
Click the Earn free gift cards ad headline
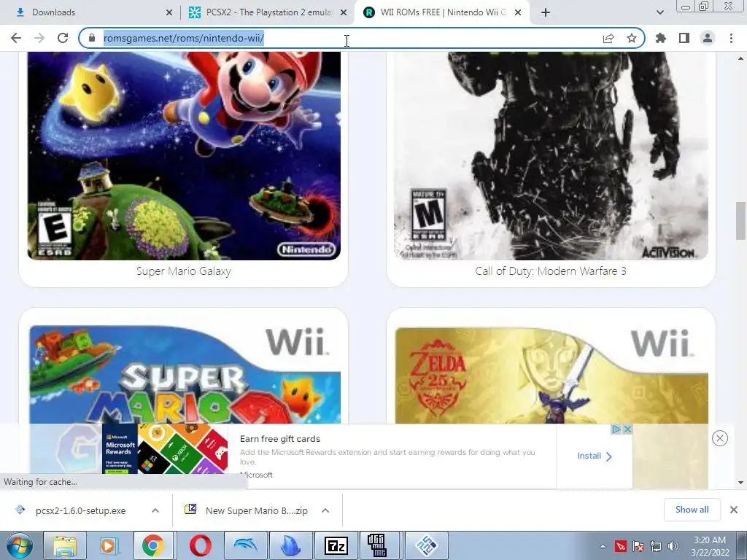pos(280,438)
